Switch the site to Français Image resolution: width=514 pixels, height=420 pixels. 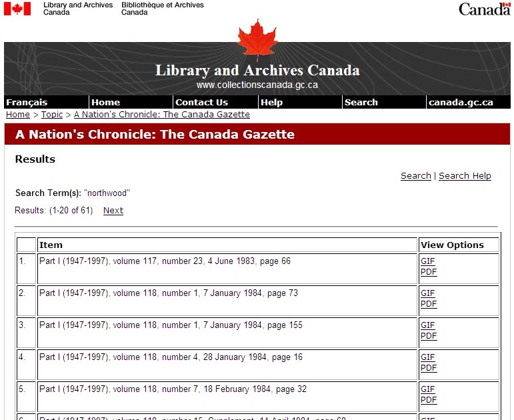(27, 102)
